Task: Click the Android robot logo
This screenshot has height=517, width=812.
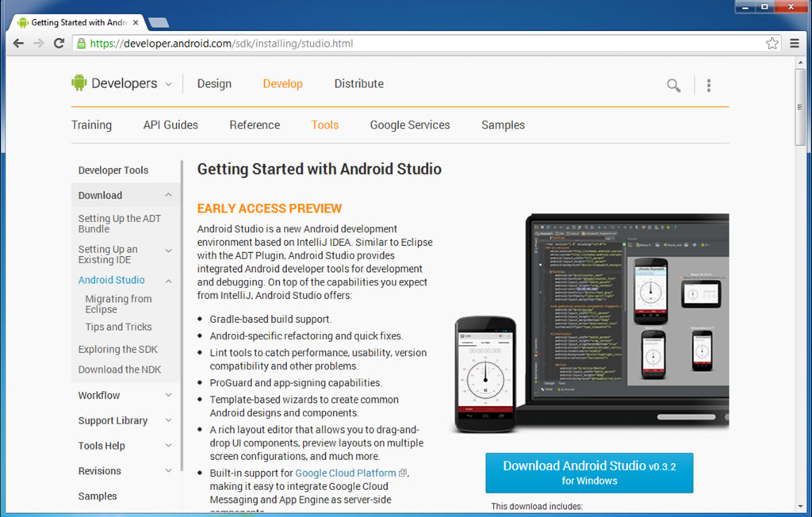Action: pos(79,83)
